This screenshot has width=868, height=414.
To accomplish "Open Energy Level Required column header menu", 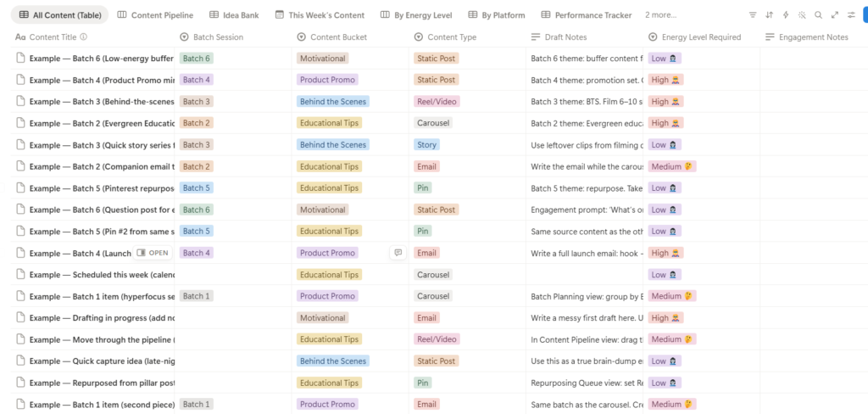I will [x=701, y=37].
